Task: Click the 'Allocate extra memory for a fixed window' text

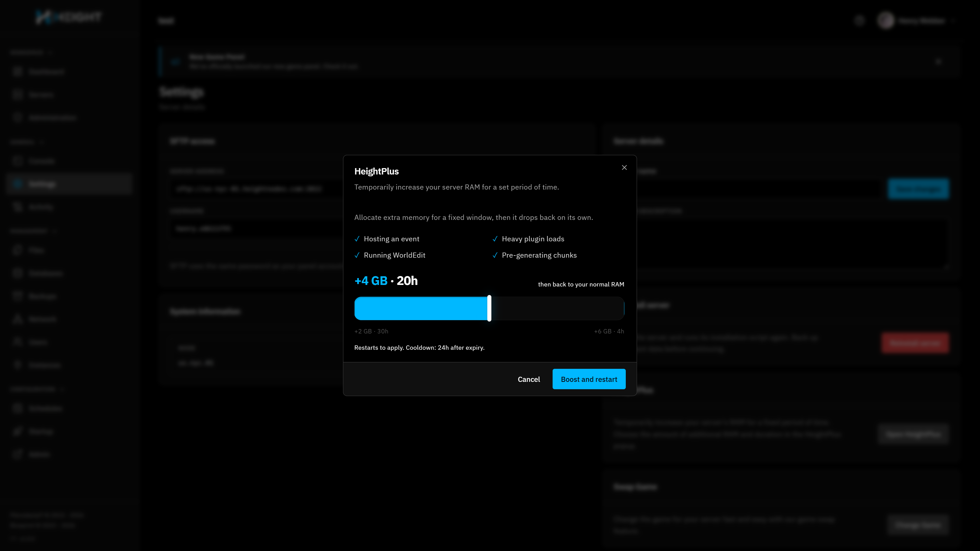Action: pyautogui.click(x=474, y=218)
